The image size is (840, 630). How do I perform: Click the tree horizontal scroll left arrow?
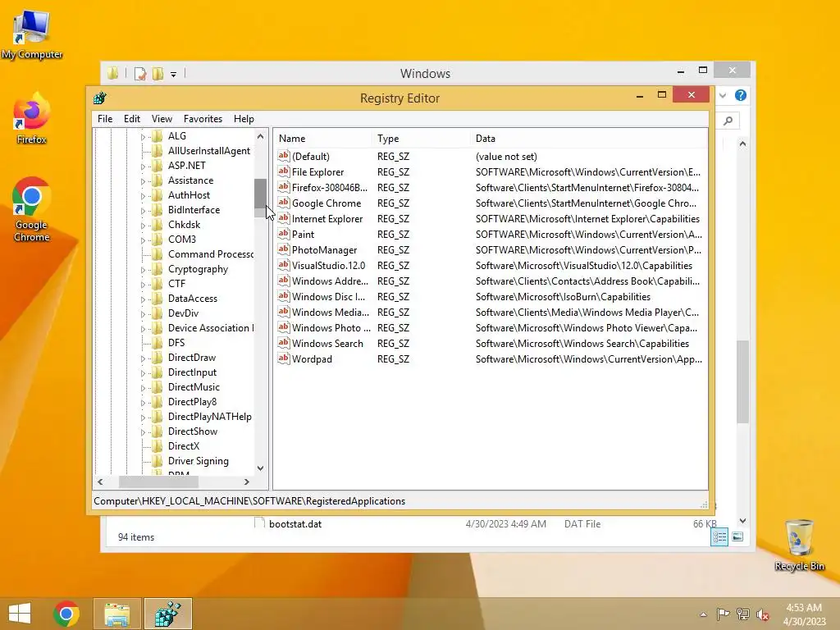click(x=100, y=482)
